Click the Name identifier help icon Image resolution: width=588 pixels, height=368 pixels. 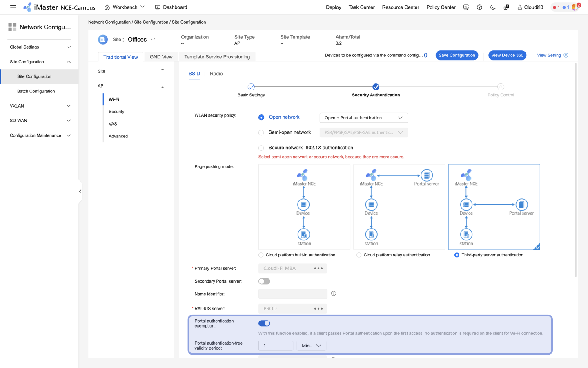334,294
